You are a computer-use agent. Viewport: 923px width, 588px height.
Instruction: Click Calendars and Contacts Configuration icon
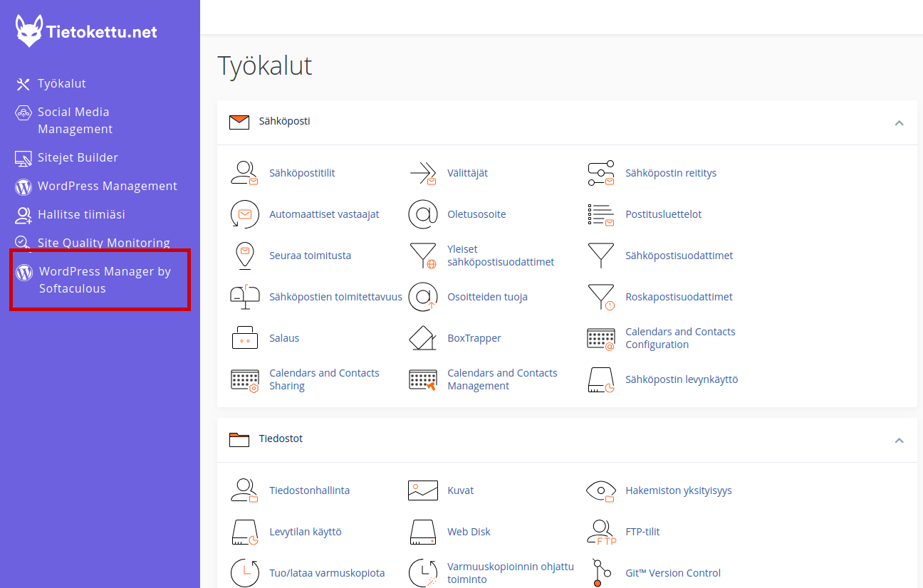point(600,338)
